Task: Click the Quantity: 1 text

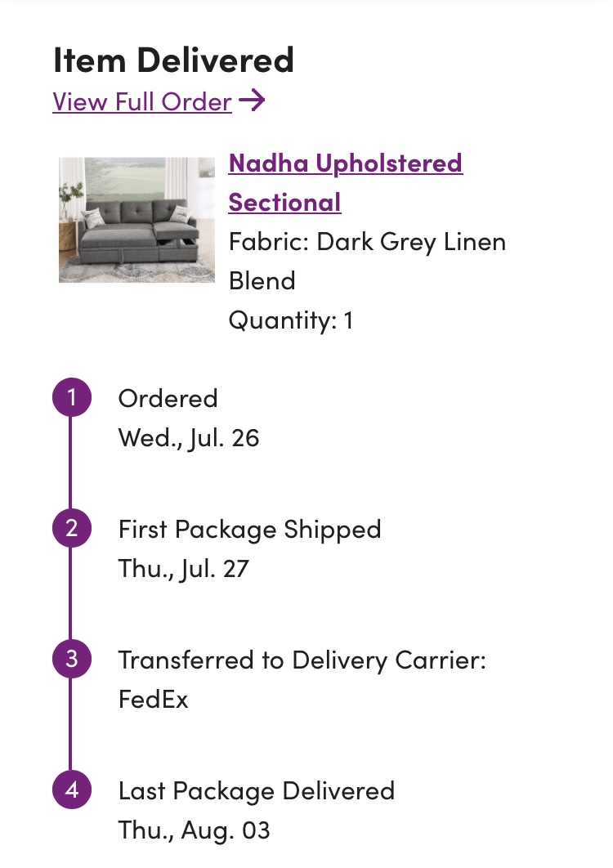Action: tap(291, 320)
